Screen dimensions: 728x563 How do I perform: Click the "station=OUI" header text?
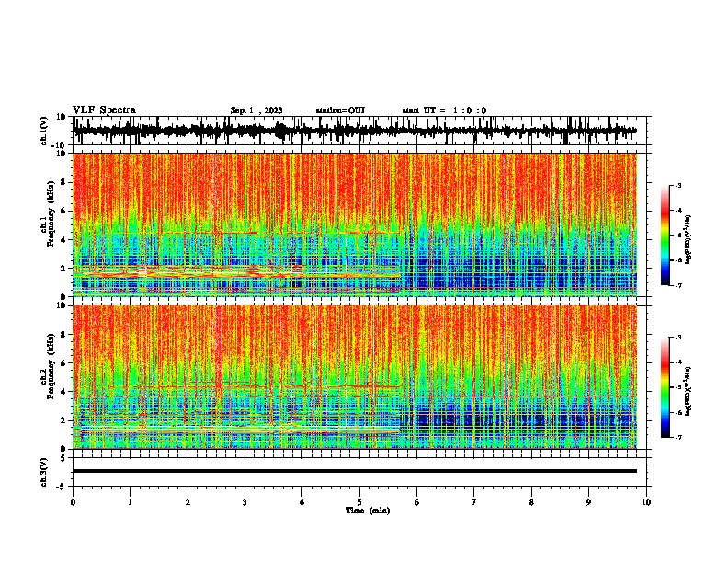point(340,110)
